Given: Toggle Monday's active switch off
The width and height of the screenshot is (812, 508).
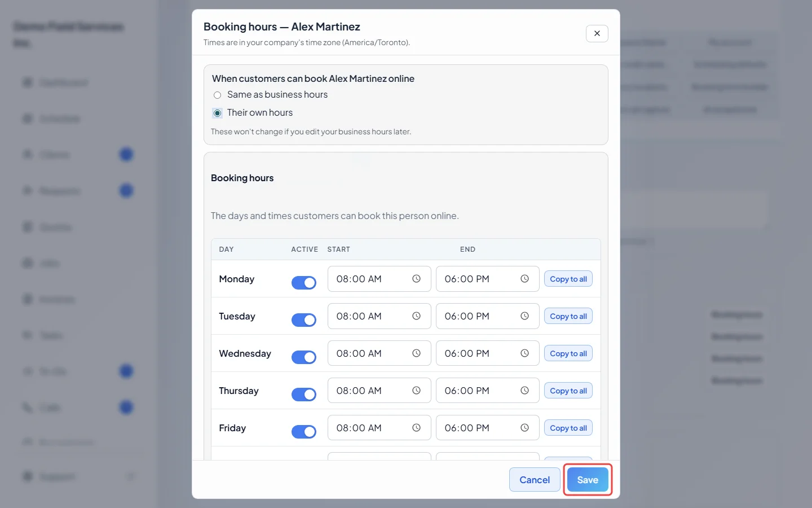Looking at the screenshot, I should pyautogui.click(x=304, y=283).
